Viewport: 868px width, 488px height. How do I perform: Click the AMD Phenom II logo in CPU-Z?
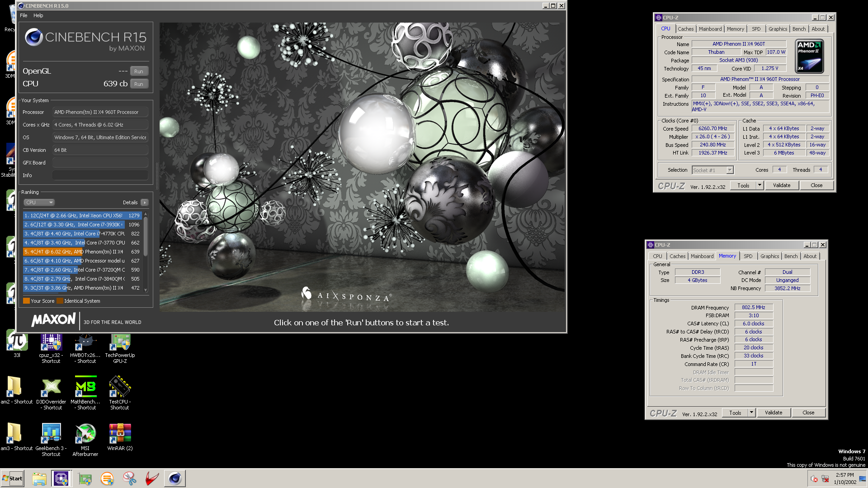click(x=809, y=56)
